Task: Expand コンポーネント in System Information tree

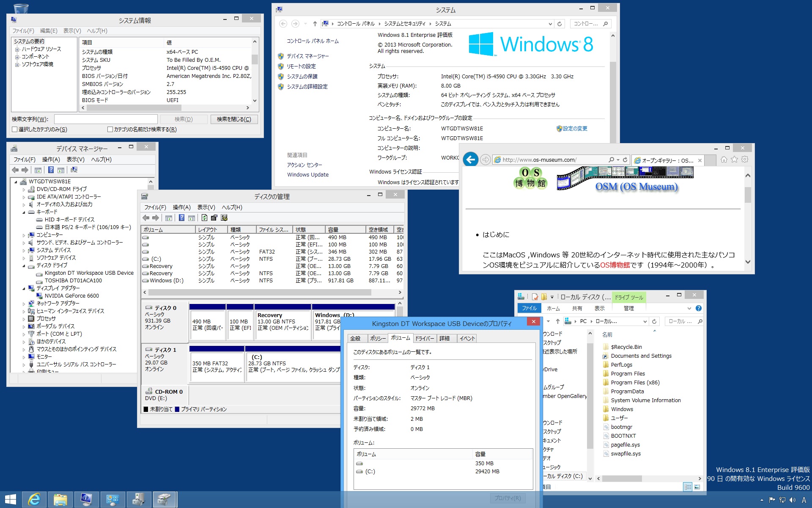Action: pos(17,57)
